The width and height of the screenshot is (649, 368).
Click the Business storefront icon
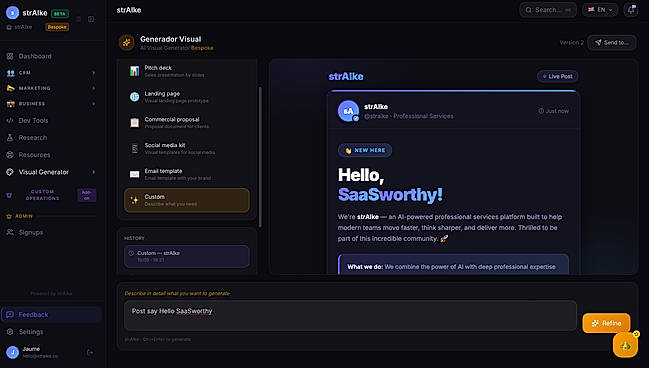coord(10,103)
